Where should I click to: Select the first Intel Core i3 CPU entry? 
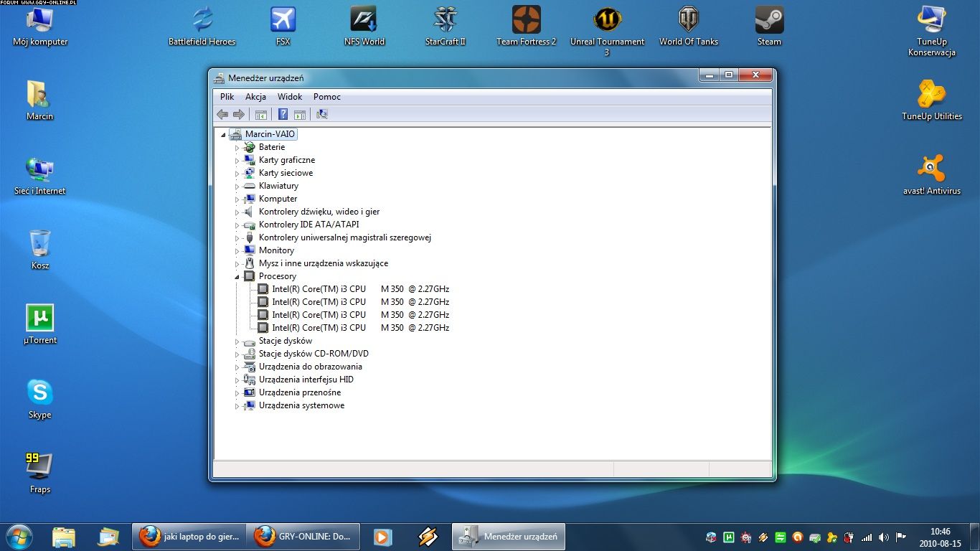click(360, 289)
